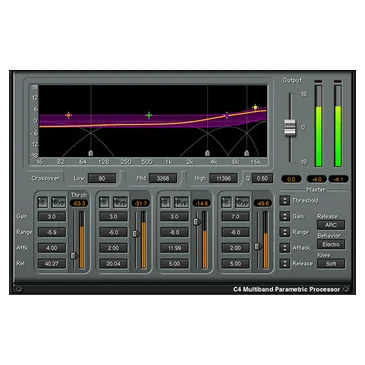365x365 pixels.
Task: Click the first band threshold value -63.3
Action: coord(79,203)
